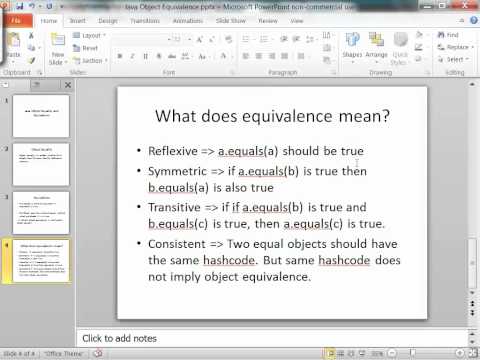Click the zoom in plus button
480x360 pixels.
click(459, 353)
